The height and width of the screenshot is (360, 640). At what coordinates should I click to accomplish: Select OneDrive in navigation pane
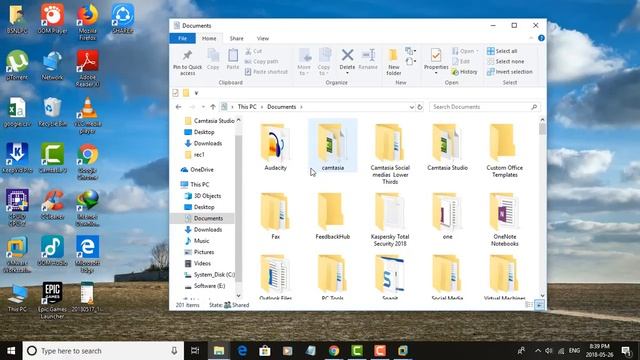click(198, 169)
